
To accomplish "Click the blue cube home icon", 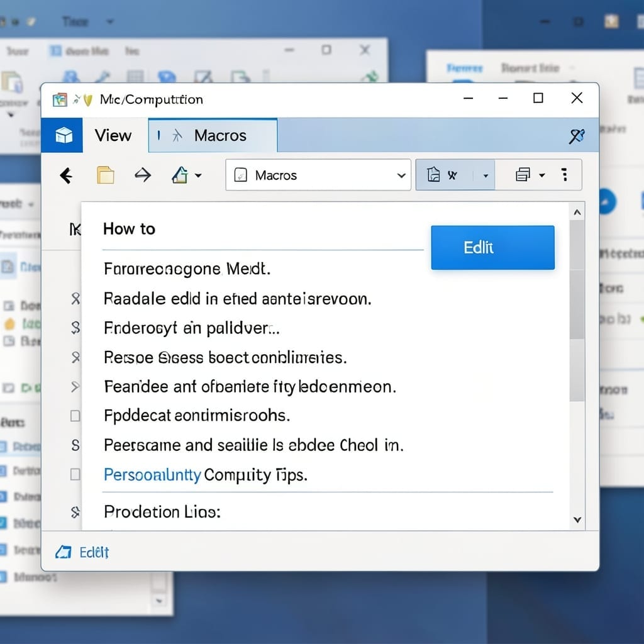I will click(x=64, y=135).
